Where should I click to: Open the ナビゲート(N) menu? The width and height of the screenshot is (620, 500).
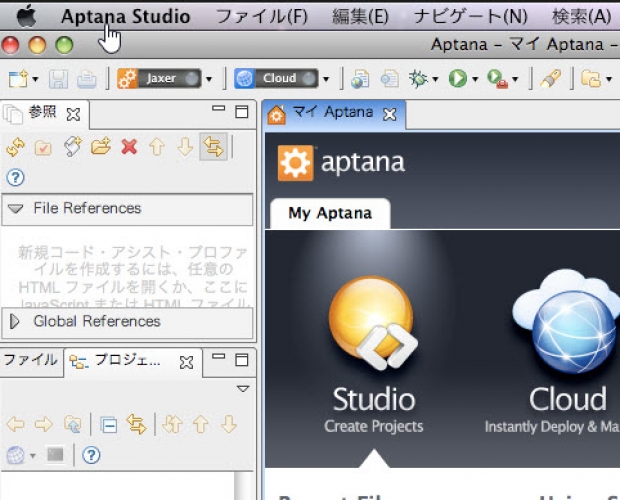coord(471,17)
